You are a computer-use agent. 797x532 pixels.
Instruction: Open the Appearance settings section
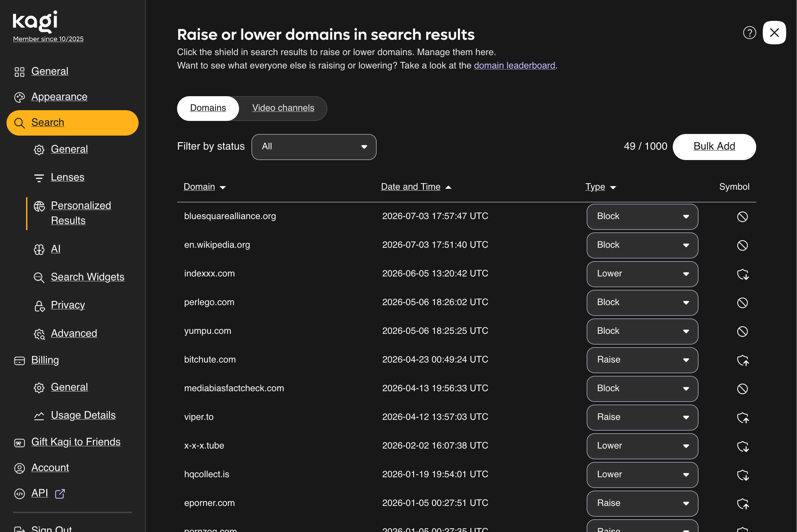click(59, 97)
